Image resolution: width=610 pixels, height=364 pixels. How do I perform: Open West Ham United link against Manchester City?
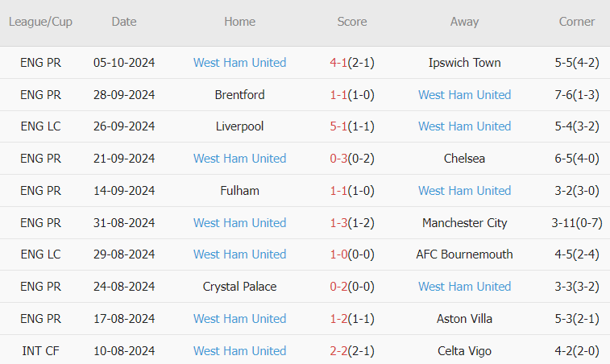coord(239,223)
